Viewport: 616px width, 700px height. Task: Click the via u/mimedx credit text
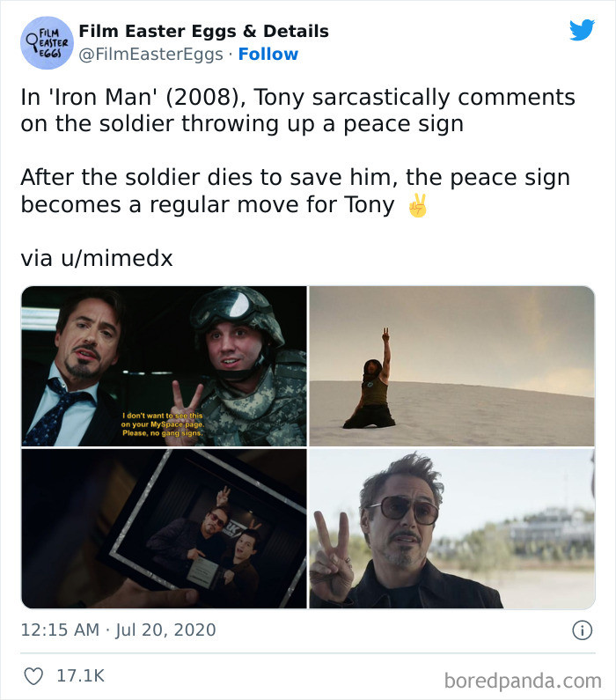96,258
